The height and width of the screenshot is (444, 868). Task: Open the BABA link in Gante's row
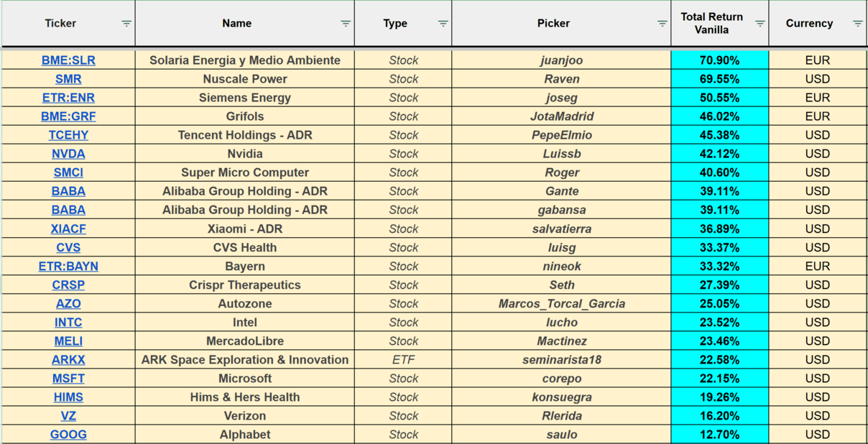tap(68, 191)
